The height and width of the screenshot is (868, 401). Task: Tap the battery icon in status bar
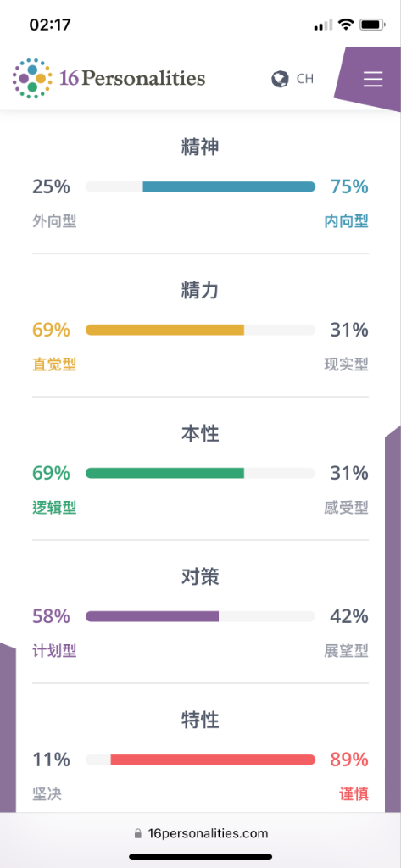[x=373, y=25]
